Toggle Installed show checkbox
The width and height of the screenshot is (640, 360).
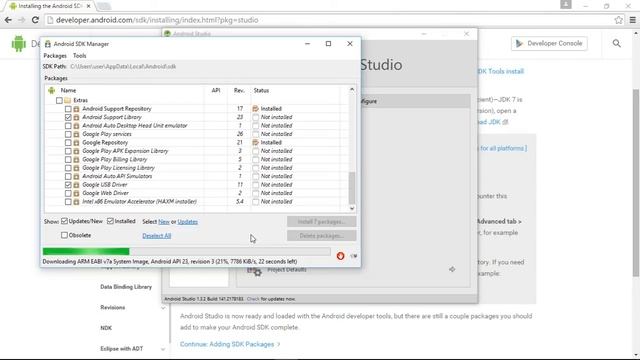pos(110,221)
